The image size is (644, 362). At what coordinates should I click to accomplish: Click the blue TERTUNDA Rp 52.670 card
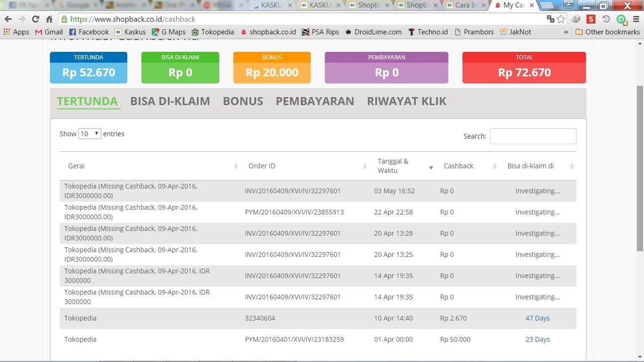89,67
